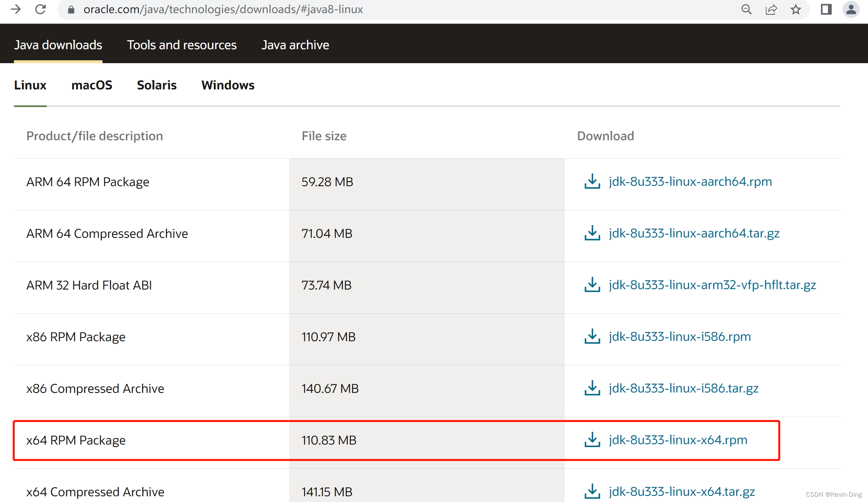Click download icon for x64 RPM Package
The image size is (868, 502).
click(592, 440)
